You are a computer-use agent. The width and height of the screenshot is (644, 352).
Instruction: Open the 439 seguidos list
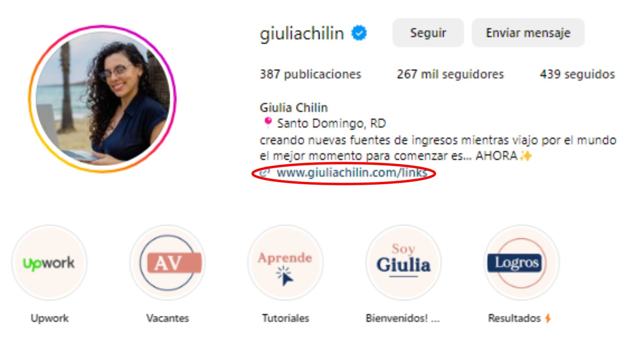(577, 74)
